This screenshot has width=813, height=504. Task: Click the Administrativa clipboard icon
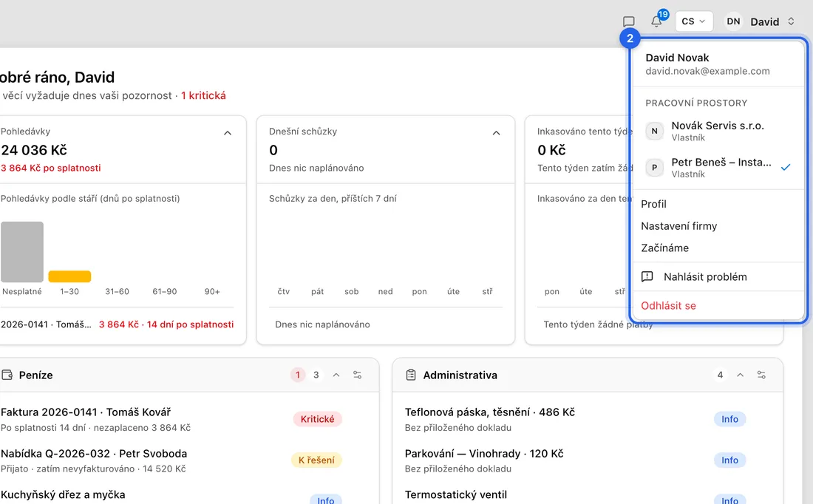pyautogui.click(x=411, y=375)
